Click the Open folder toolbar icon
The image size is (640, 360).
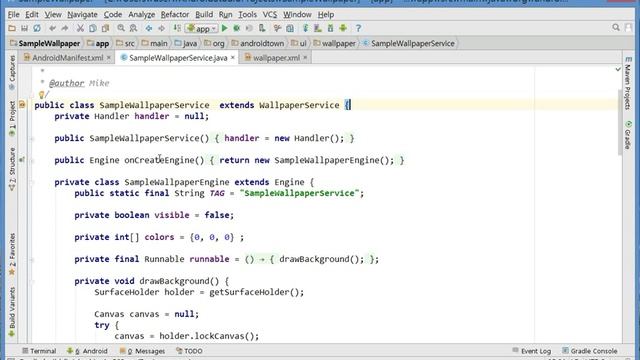pyautogui.click(x=12, y=28)
